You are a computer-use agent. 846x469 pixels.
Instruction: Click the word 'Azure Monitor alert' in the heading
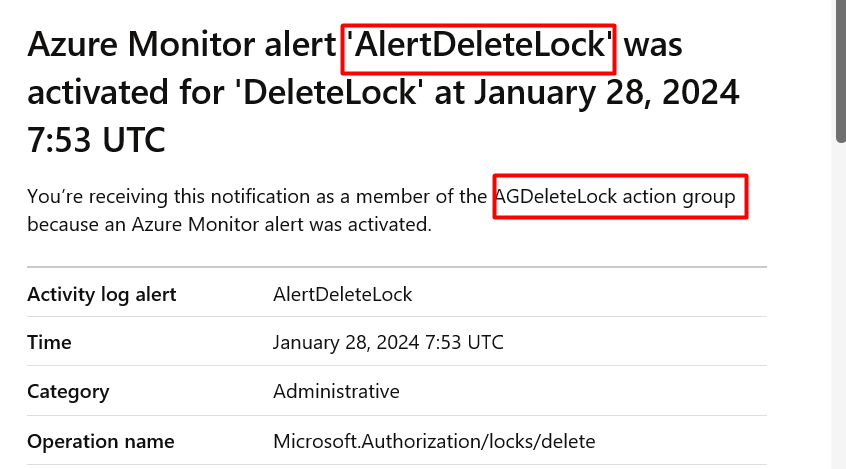pos(182,44)
